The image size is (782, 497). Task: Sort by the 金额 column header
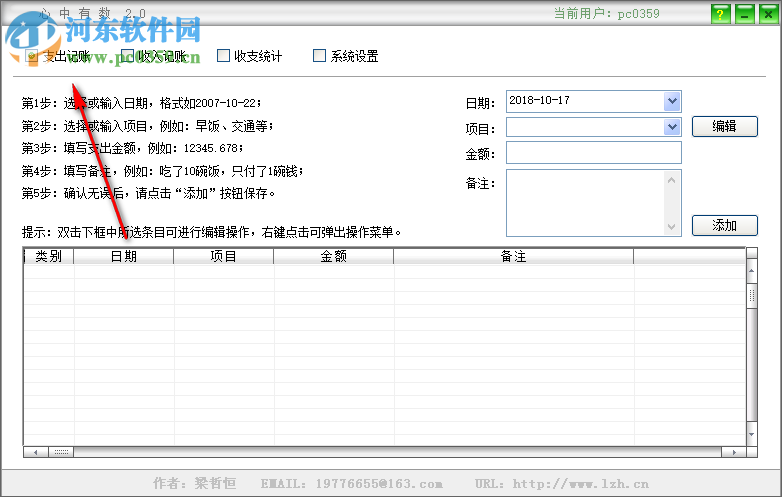click(x=334, y=256)
